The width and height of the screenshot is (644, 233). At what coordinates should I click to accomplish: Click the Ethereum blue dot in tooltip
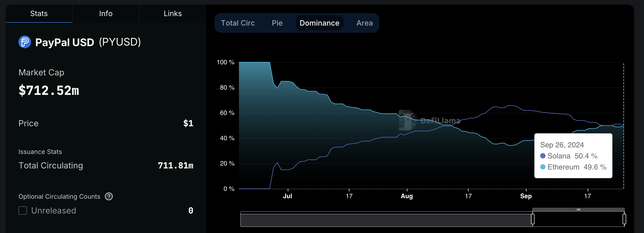(x=543, y=167)
